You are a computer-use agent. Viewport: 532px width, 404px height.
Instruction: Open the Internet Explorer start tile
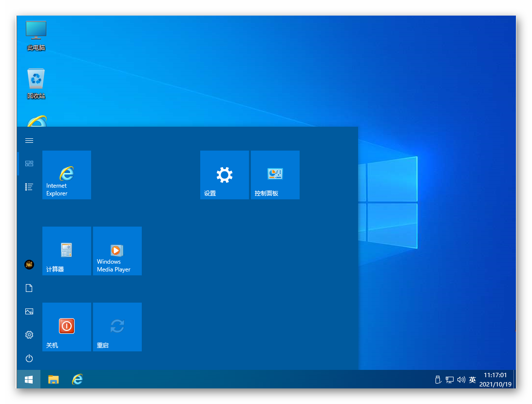point(67,175)
